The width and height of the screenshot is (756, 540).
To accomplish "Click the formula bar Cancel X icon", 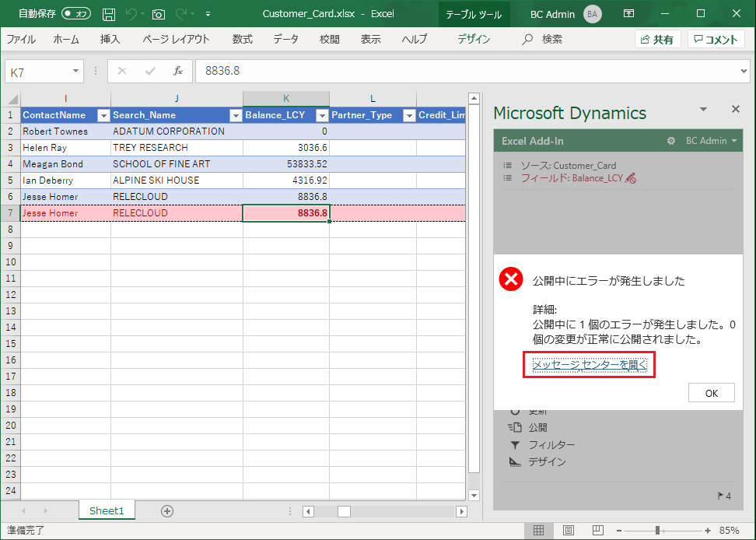I will tap(122, 72).
